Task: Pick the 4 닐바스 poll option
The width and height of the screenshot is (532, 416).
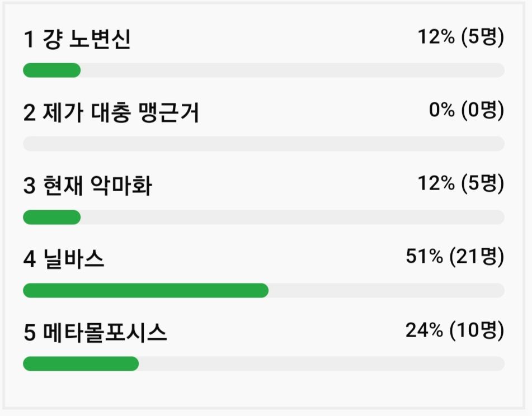Action: [x=64, y=260]
